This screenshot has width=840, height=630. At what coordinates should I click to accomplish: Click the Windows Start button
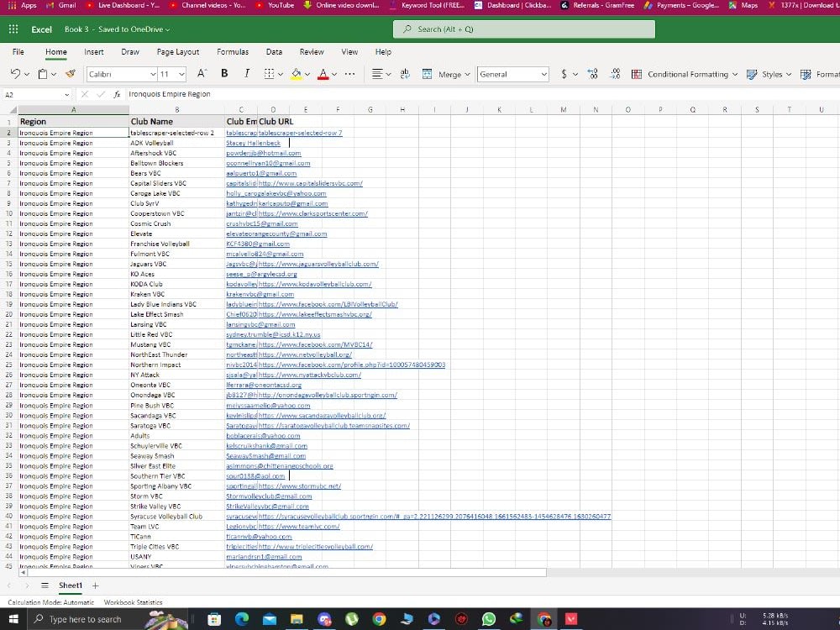tap(13, 619)
